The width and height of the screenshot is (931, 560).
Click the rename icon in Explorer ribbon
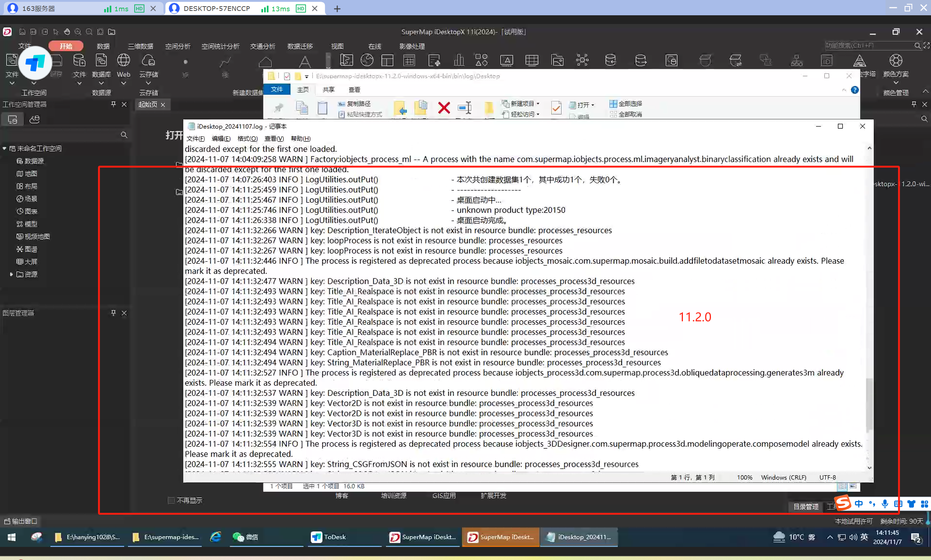point(465,108)
